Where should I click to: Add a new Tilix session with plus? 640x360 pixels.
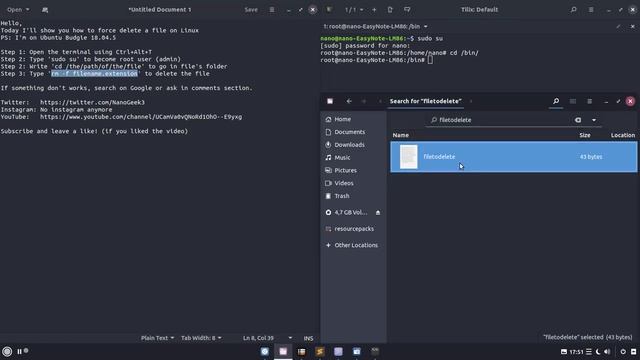pyautogui.click(x=374, y=9)
